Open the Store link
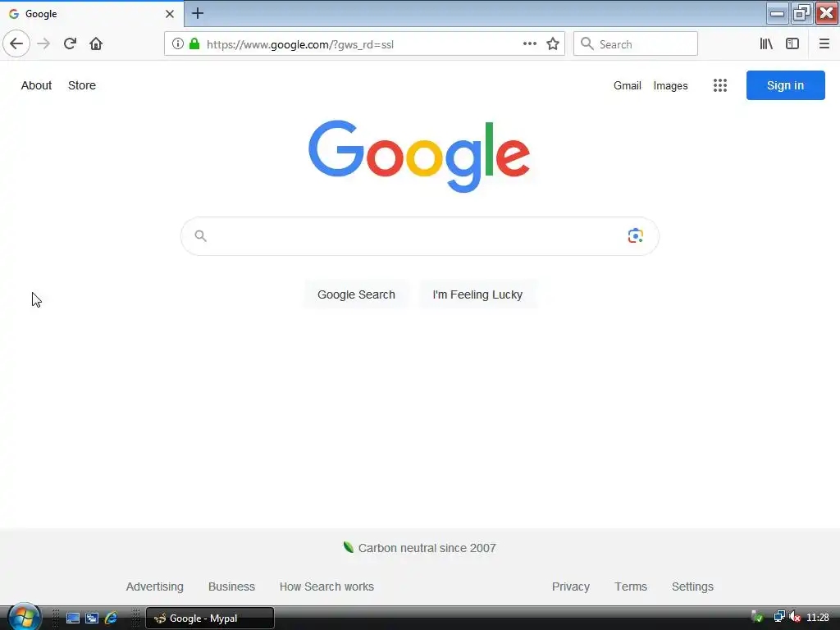 [82, 85]
